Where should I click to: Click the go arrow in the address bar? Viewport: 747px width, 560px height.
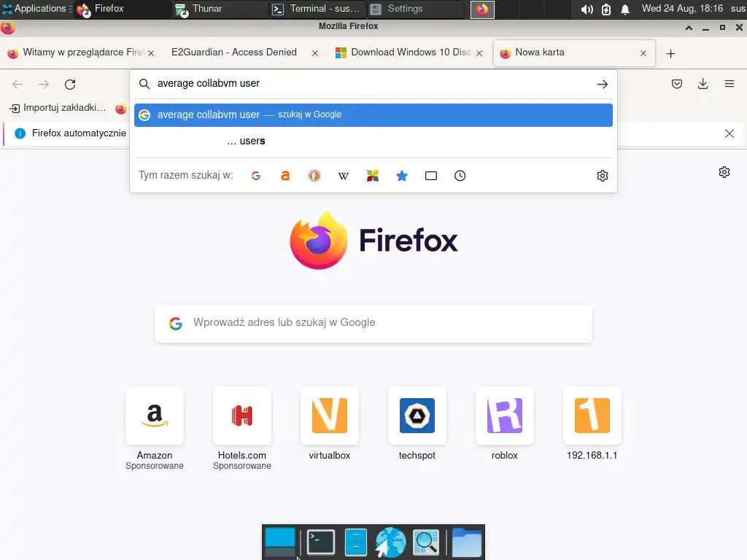coord(602,85)
